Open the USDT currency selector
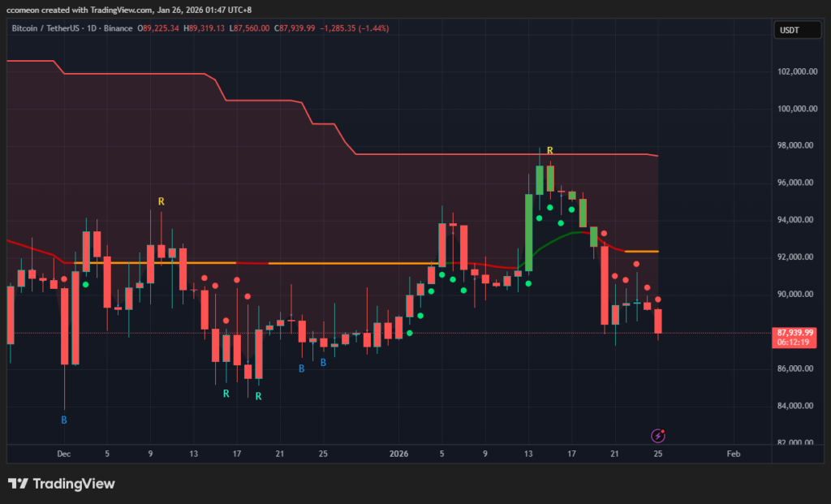Image resolution: width=831 pixels, height=504 pixels. click(x=789, y=29)
